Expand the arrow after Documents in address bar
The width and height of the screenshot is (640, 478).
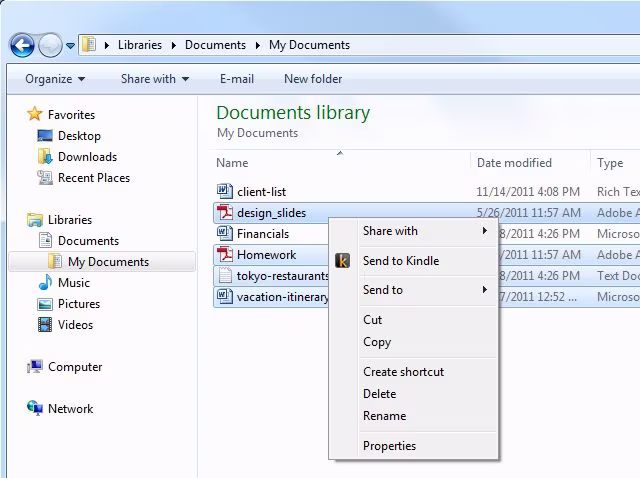(258, 45)
